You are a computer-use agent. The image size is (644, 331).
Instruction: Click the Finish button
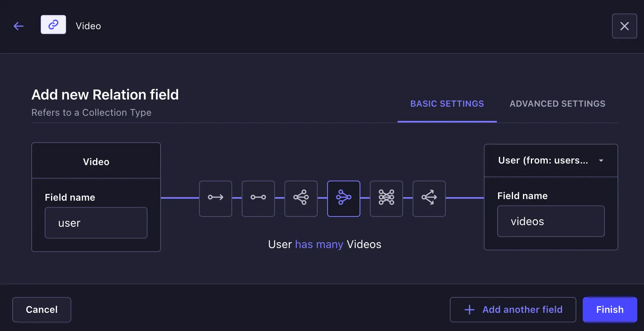(610, 310)
